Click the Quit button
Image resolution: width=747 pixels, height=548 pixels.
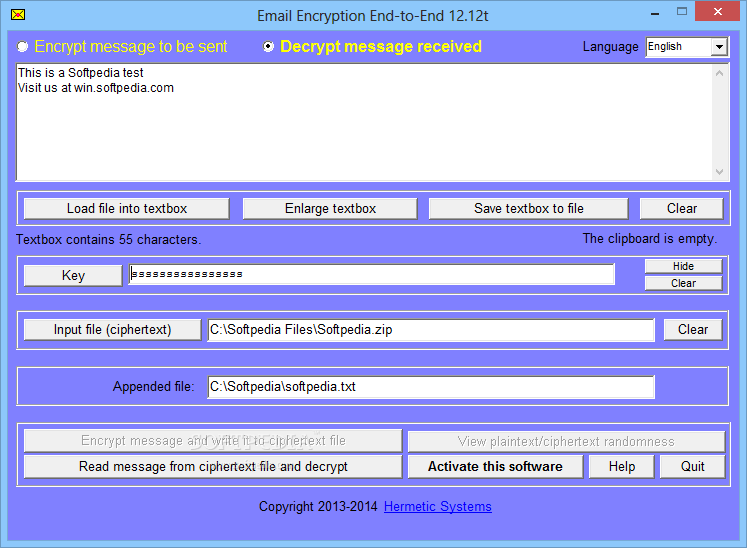pos(692,467)
